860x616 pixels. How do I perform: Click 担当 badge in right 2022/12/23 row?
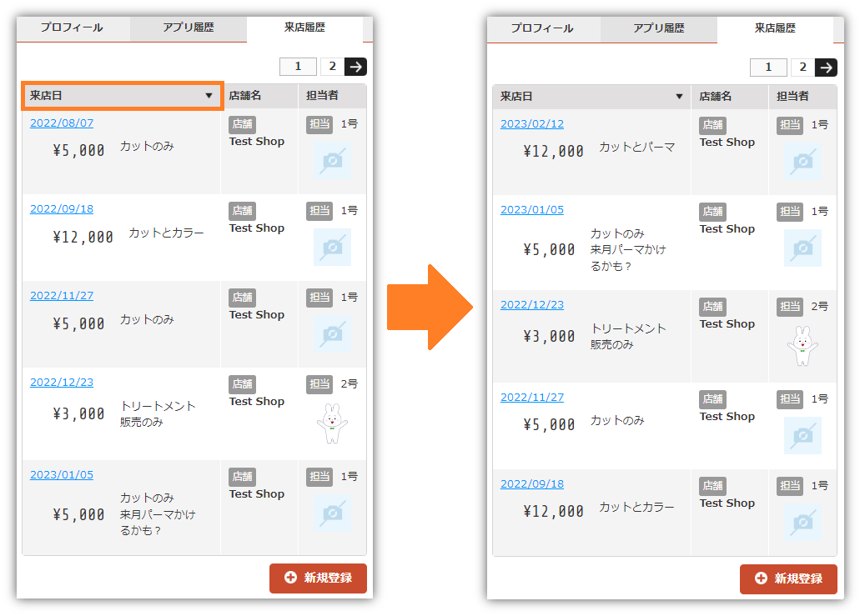(790, 307)
